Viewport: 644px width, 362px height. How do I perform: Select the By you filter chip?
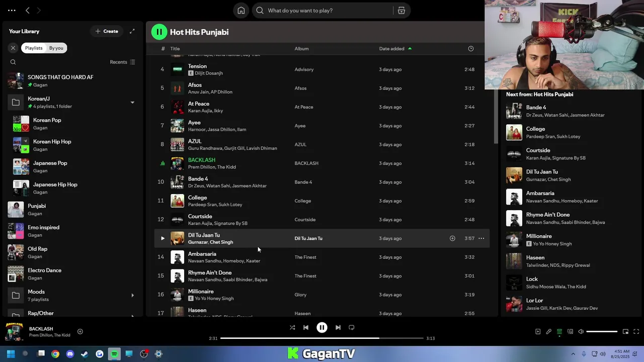(x=56, y=48)
